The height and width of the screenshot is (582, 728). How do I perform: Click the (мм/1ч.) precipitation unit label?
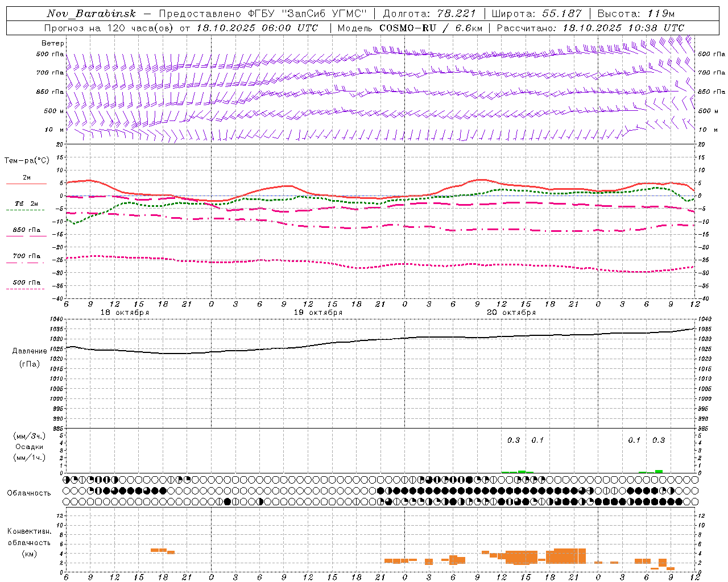coord(29,458)
